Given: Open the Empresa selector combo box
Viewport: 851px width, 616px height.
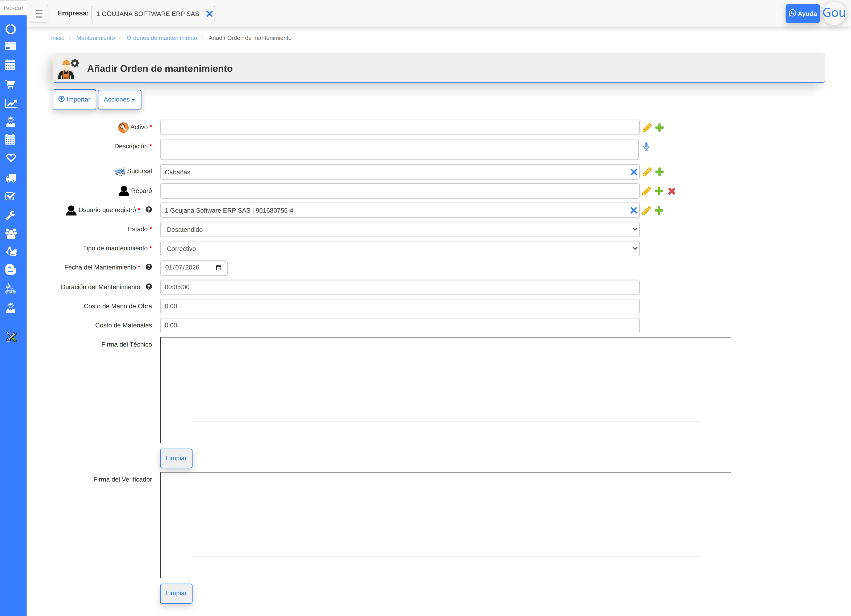Looking at the screenshot, I should pos(153,14).
